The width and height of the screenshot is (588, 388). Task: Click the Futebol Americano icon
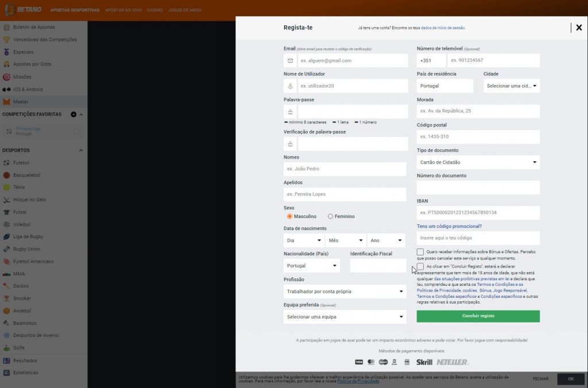[6, 261]
